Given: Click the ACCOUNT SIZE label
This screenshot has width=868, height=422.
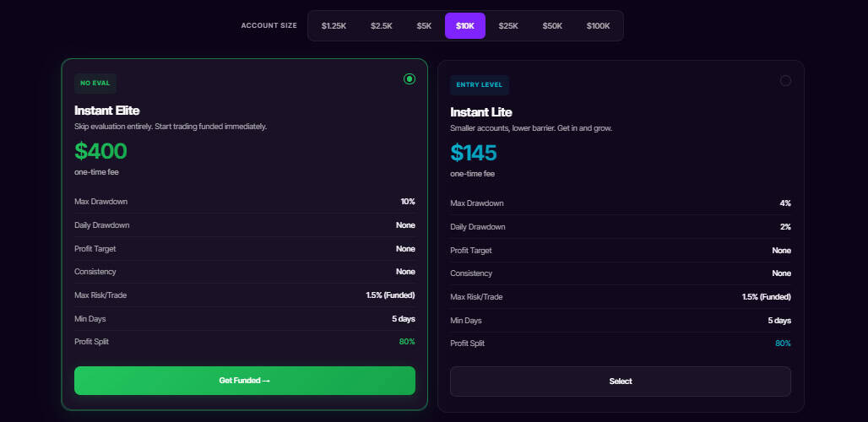Looking at the screenshot, I should tap(269, 25).
